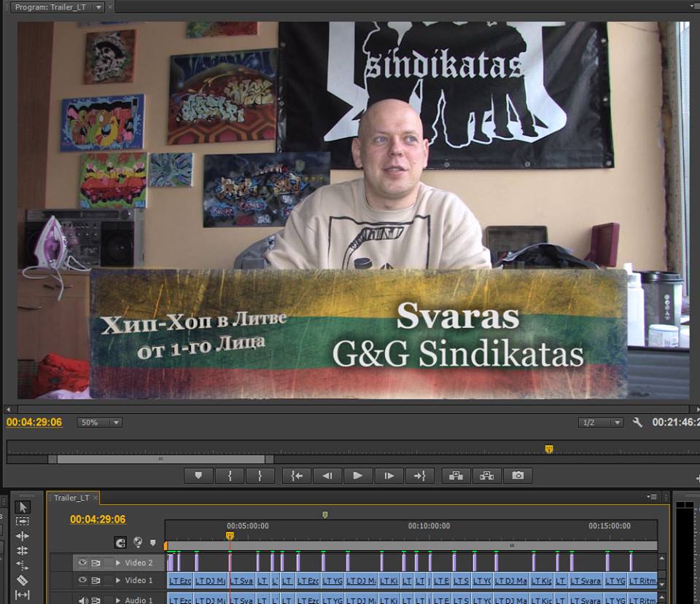Viewport: 700px width, 604px height.
Task: Click the 00:10:00:00 mark on timeline ruler
Action: pos(429,526)
